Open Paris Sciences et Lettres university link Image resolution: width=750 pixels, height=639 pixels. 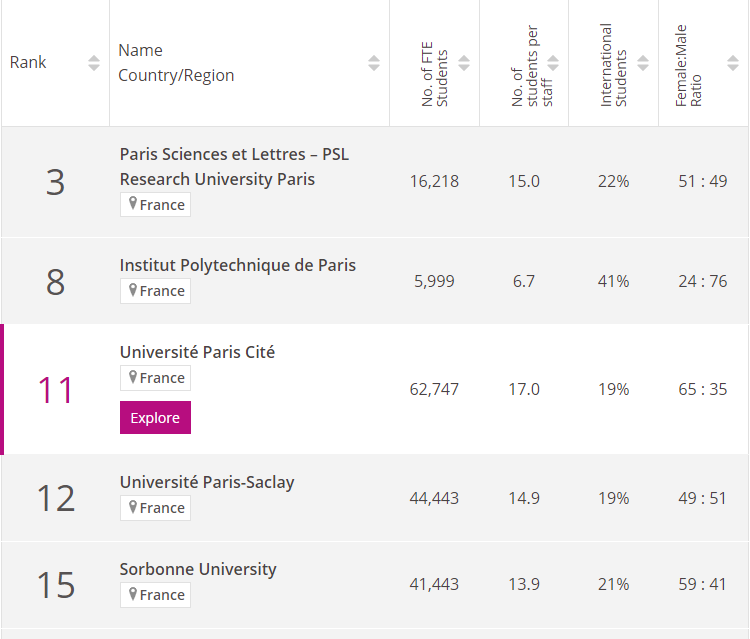pos(234,167)
